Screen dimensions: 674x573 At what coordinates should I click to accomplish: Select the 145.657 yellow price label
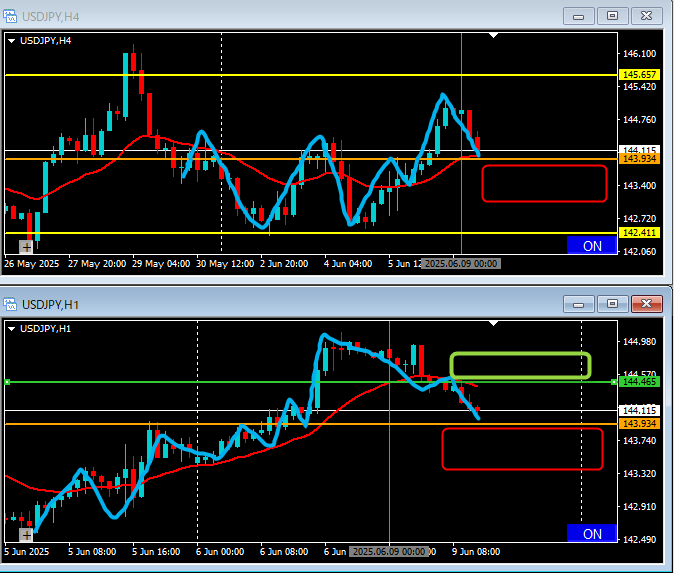(x=639, y=74)
